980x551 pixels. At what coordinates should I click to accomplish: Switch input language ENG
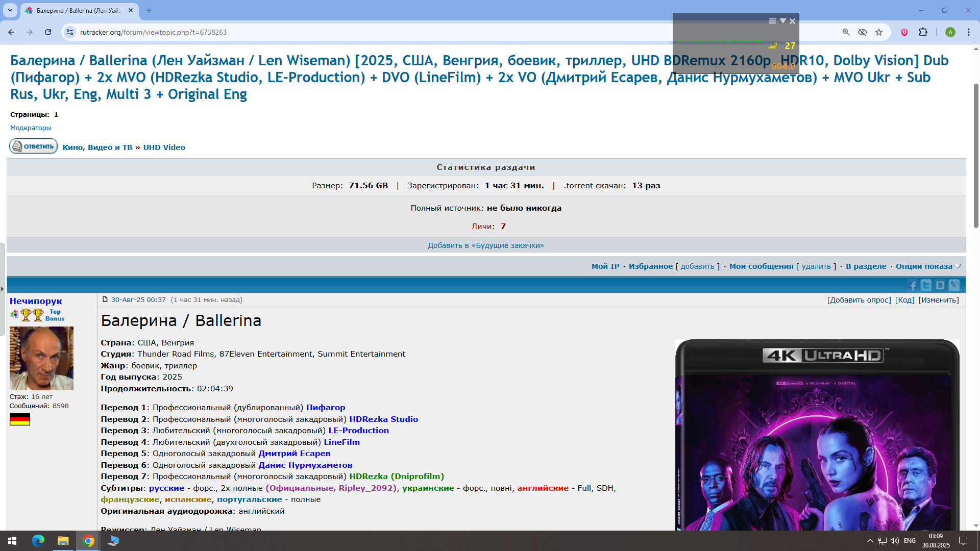(910, 541)
